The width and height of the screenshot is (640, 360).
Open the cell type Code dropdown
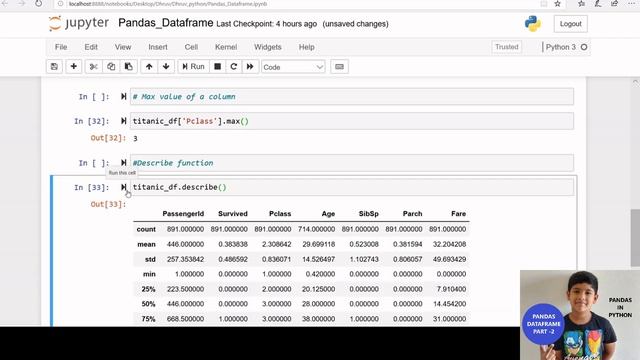click(293, 67)
